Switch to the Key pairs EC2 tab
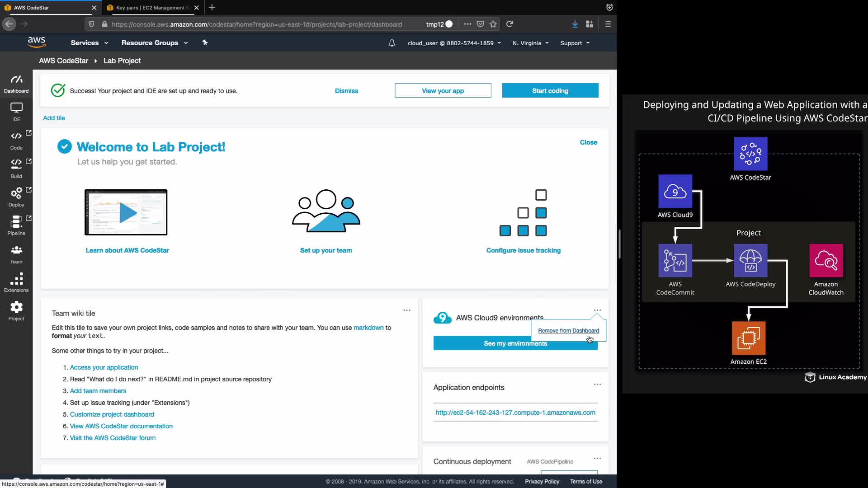 [x=151, y=8]
